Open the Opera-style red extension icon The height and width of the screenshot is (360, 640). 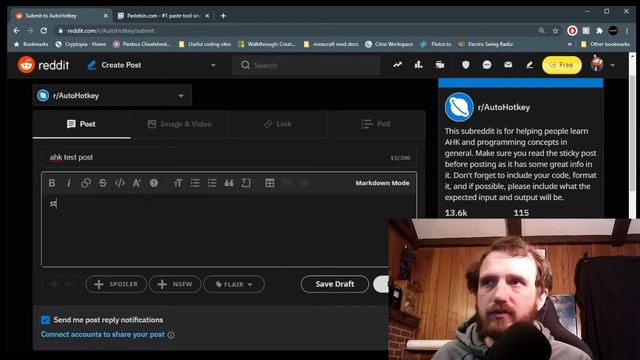tap(572, 31)
